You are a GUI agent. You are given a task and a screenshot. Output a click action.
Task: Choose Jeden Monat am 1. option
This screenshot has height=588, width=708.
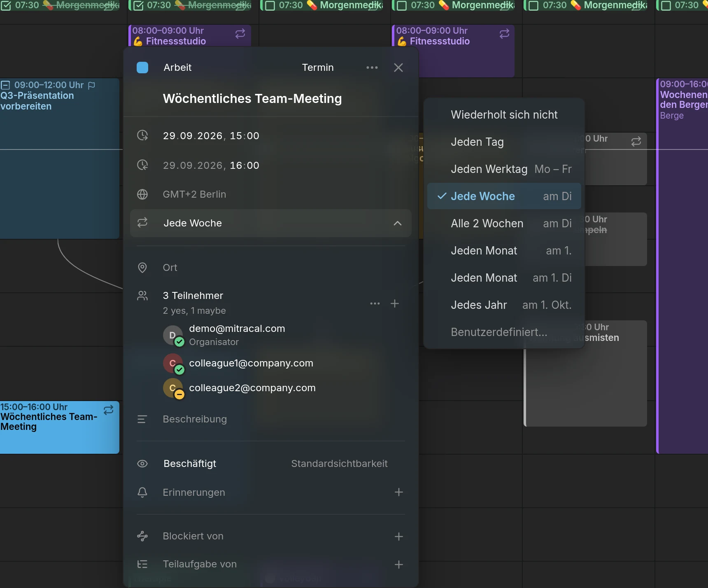pos(504,250)
